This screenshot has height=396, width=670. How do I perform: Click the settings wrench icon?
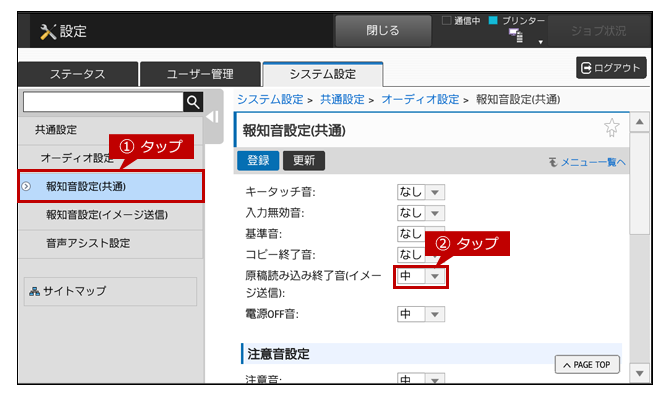(48, 32)
